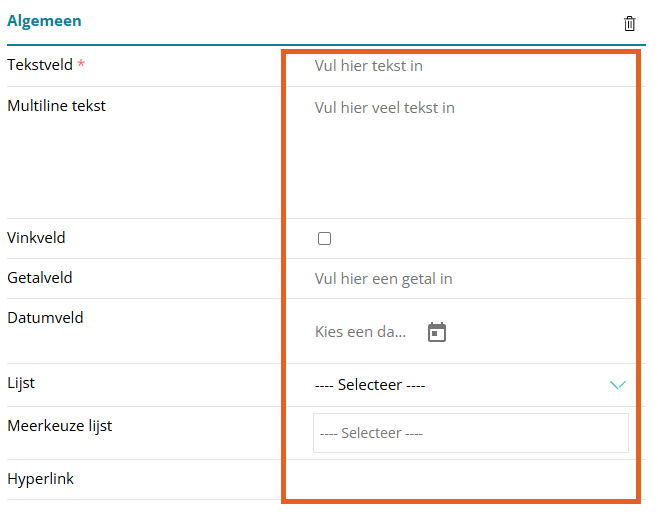Focus the 'Vul hier veel tekst in' textarea
This screenshot has height=516, width=658.
click(460, 150)
